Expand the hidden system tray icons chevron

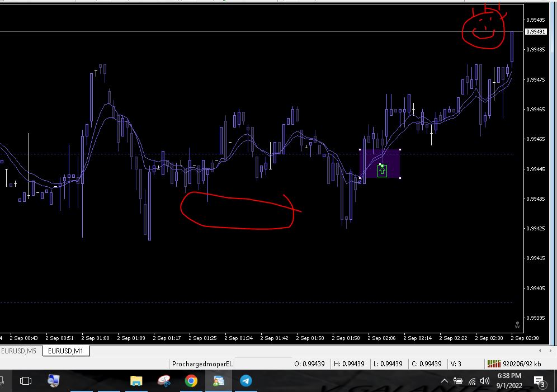(445, 381)
